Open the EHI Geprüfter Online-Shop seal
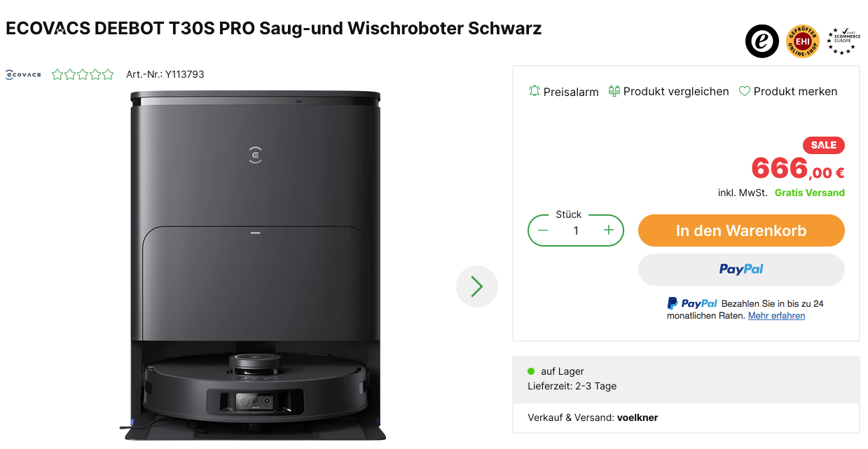 click(x=802, y=41)
